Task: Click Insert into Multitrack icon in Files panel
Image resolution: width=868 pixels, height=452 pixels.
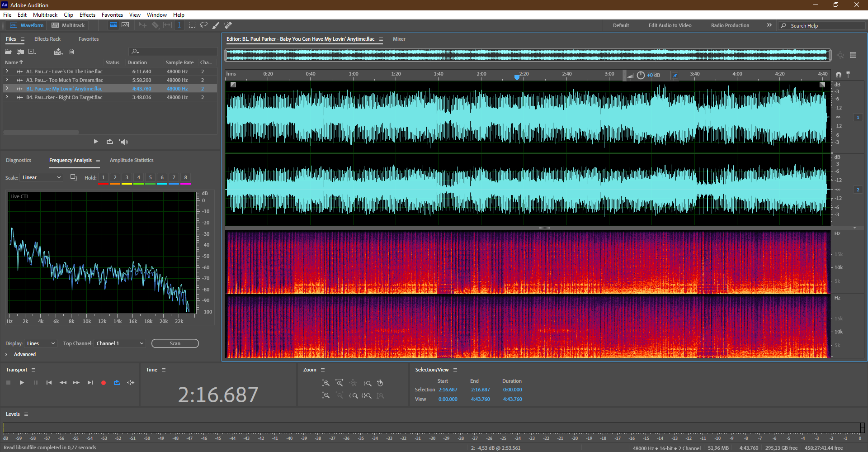Action: pos(58,52)
